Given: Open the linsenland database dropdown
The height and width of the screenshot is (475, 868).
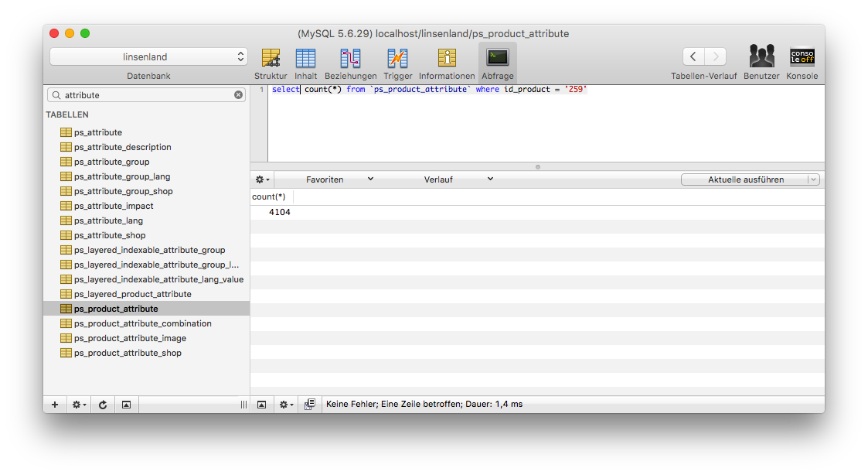Looking at the screenshot, I should click(148, 56).
